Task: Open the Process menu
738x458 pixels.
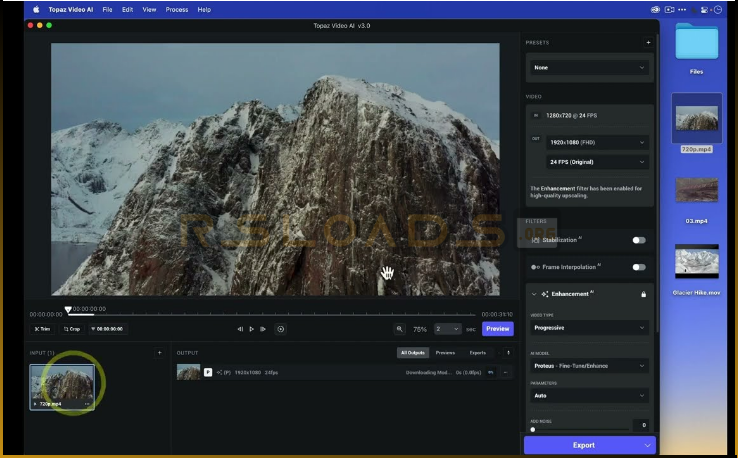Action: tap(177, 9)
